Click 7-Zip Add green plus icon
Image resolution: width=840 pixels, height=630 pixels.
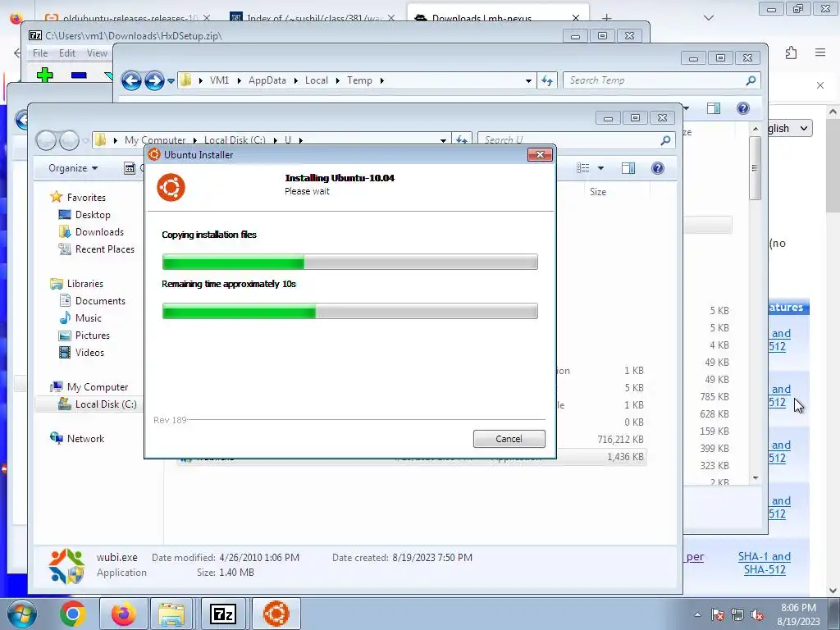[45, 75]
